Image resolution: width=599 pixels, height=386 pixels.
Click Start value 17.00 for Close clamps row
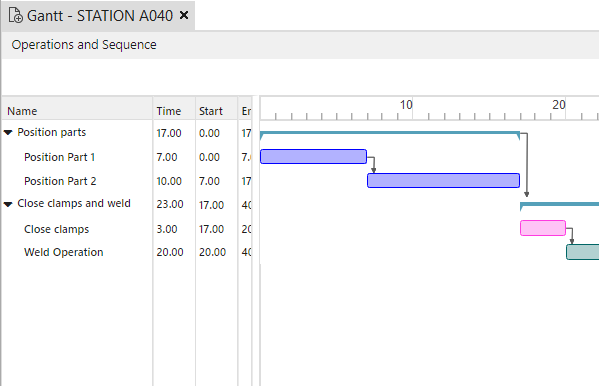[x=211, y=229]
